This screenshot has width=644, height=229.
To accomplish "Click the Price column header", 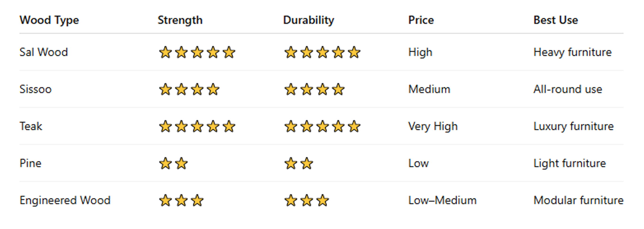I will pos(421,20).
